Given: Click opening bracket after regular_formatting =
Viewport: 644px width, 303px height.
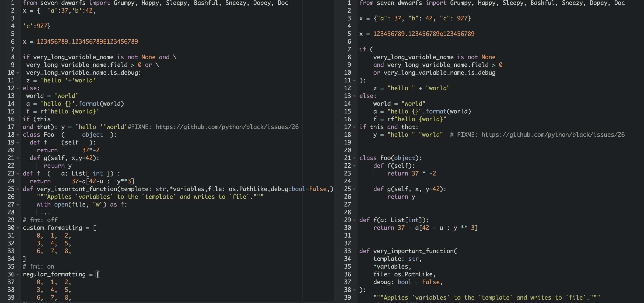Looking at the screenshot, I should click(x=98, y=274).
